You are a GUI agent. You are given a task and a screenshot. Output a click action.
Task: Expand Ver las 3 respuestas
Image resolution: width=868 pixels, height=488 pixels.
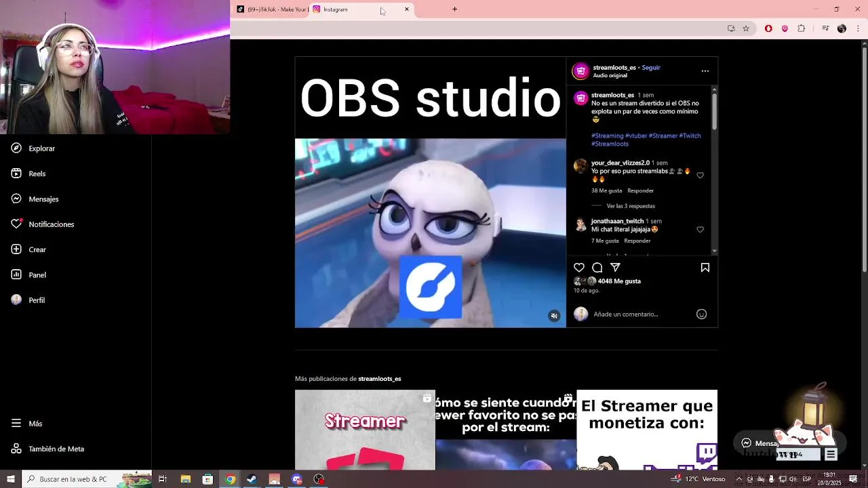[631, 206]
